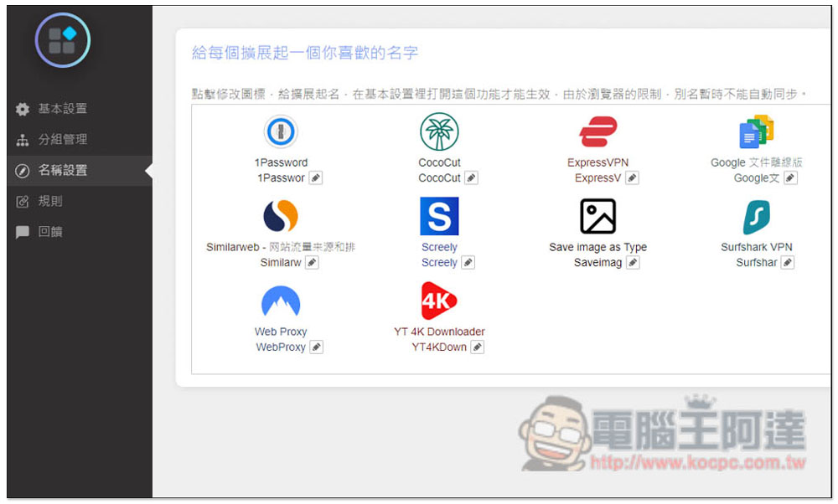
Task: Click the CocoCut palm tree icon
Action: pos(439,131)
